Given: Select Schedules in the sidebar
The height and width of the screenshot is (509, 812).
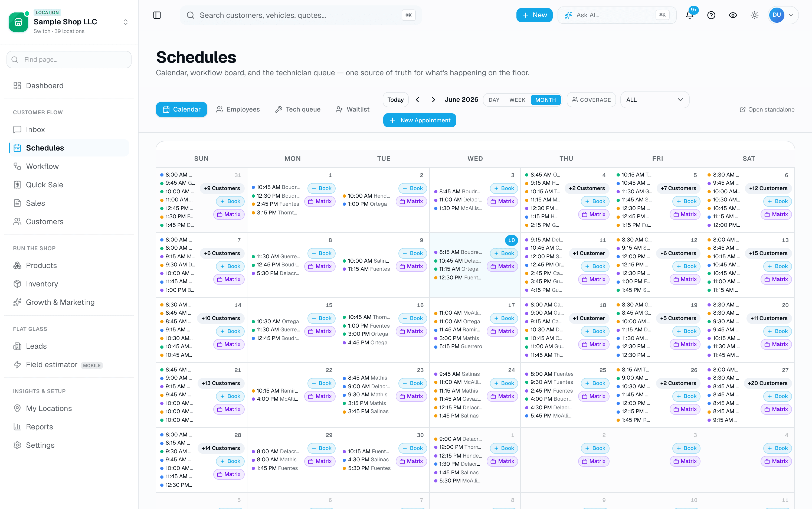Looking at the screenshot, I should [x=69, y=148].
